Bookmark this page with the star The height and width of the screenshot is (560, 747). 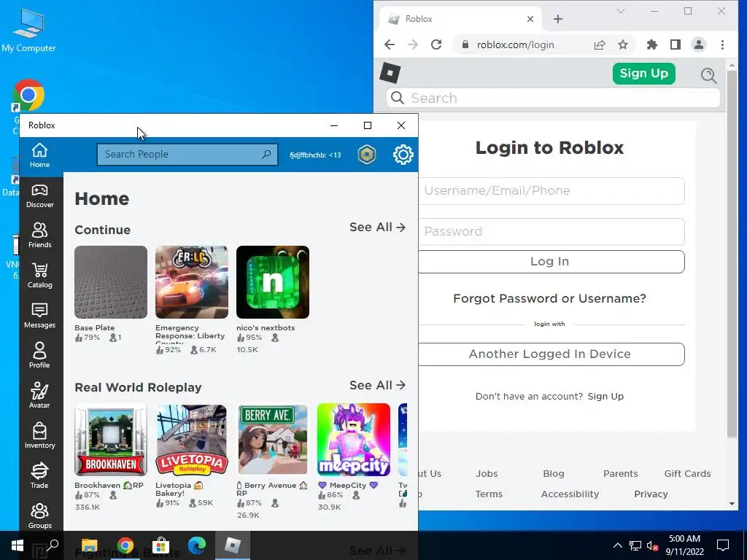[x=623, y=44]
